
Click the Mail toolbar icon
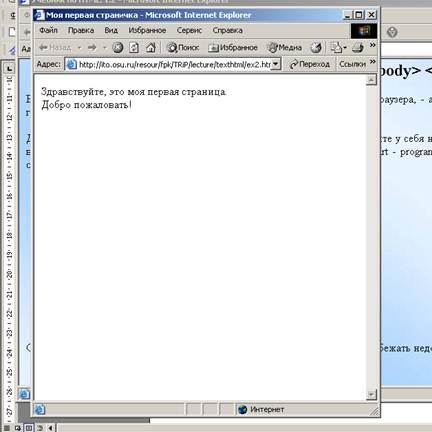tap(338, 48)
